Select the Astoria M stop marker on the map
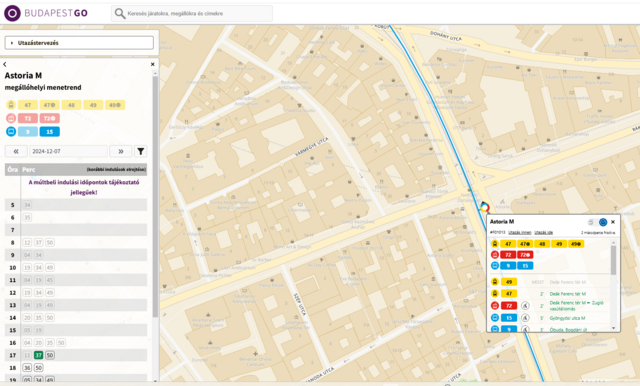 click(x=484, y=207)
